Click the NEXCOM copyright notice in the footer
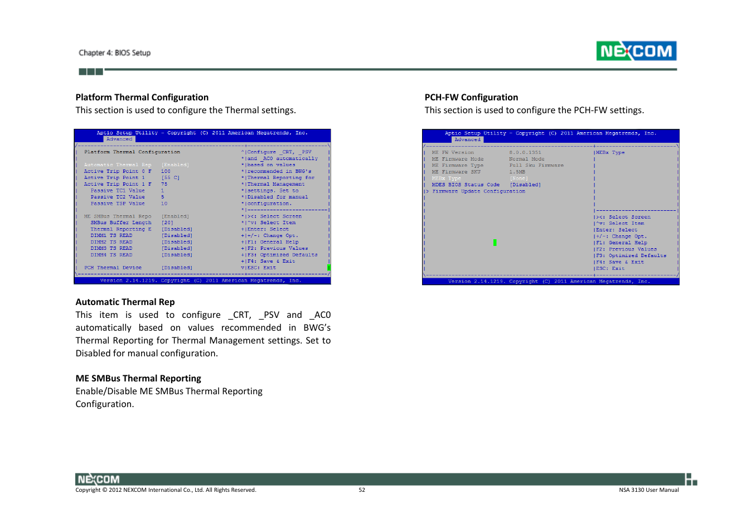The image size is (756, 532). tap(166, 490)
